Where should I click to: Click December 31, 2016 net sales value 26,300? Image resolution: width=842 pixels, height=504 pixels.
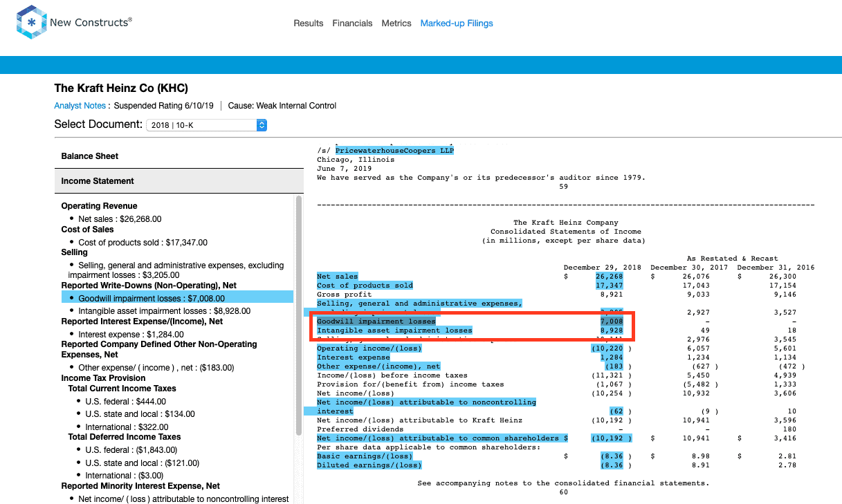[782, 277]
